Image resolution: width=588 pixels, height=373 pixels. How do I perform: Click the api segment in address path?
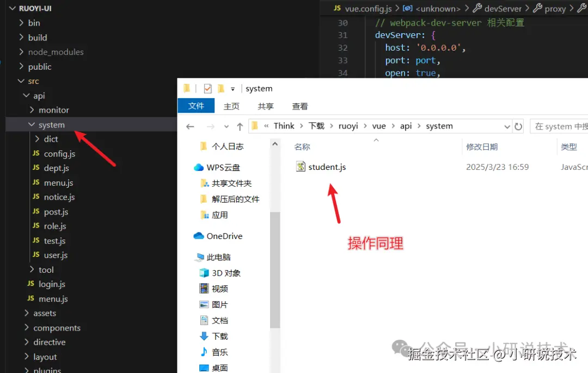(406, 126)
